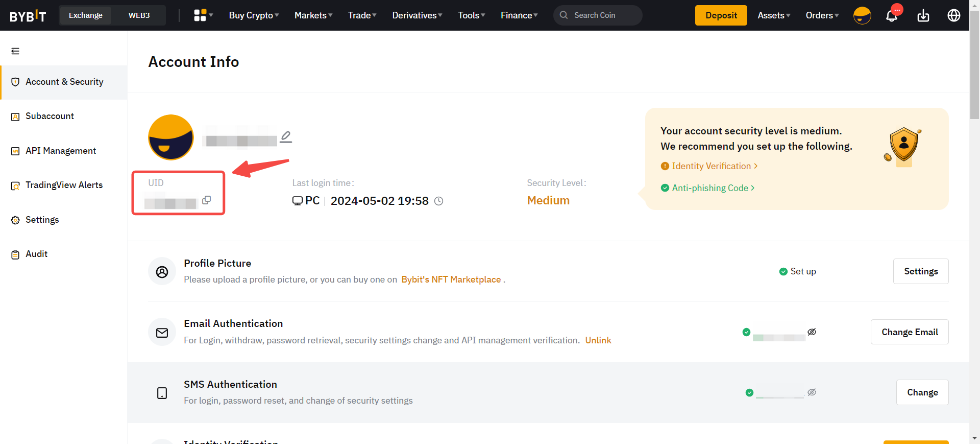The height and width of the screenshot is (444, 980).
Task: Open the app download icon
Action: pos(923,16)
